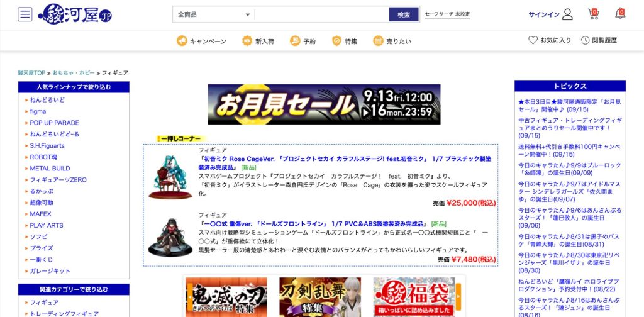Click the お月見セール banner

pyautogui.click(x=324, y=104)
